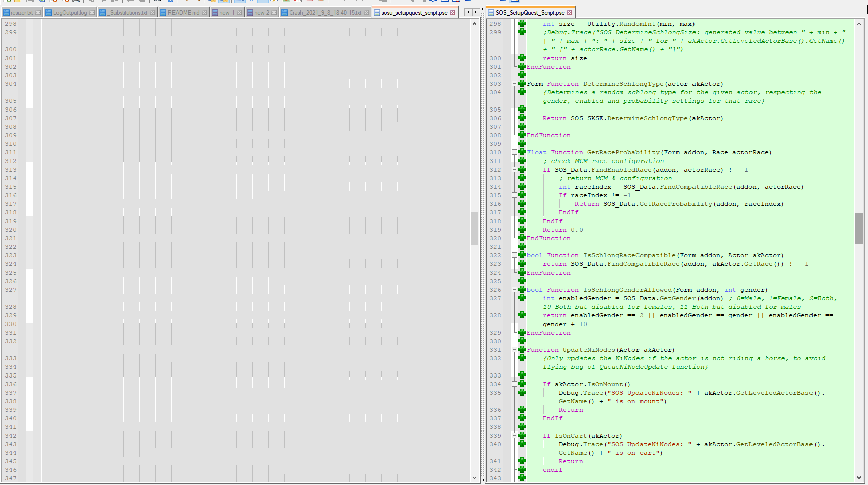Click 'UpdateNiNodes' function name on line 331
The image size is (868, 485).
click(x=589, y=350)
